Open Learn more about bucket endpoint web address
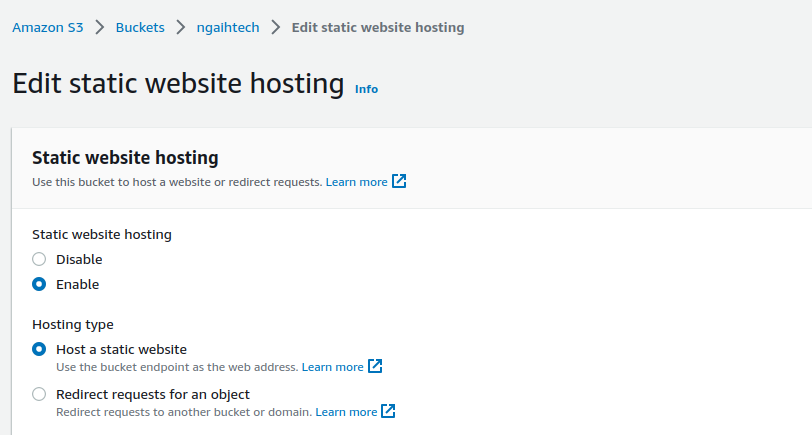The height and width of the screenshot is (435, 812). (x=332, y=367)
